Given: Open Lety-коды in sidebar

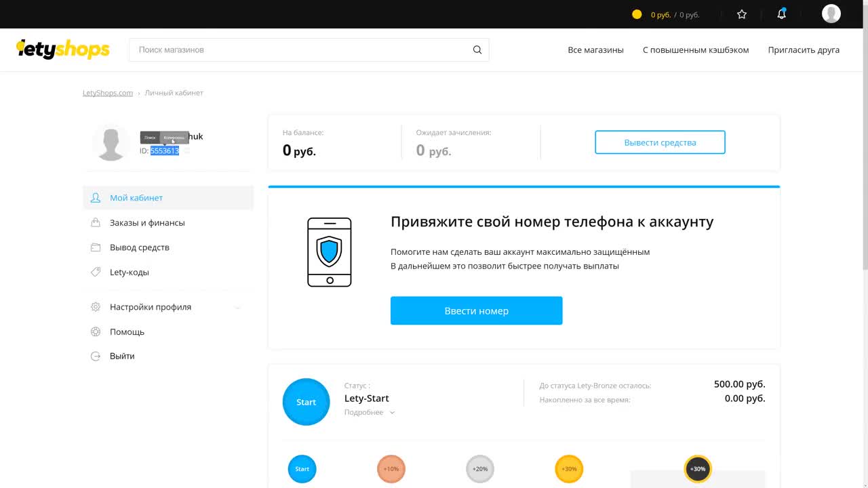Looking at the screenshot, I should tap(130, 272).
